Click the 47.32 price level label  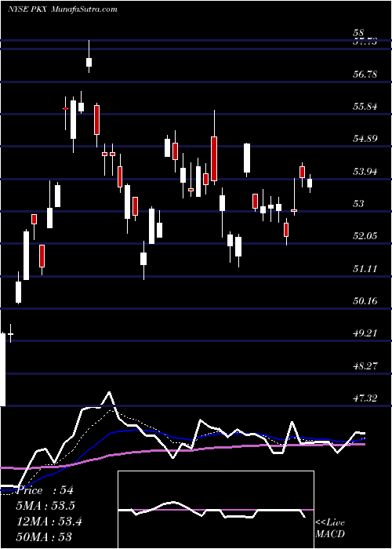[365, 398]
